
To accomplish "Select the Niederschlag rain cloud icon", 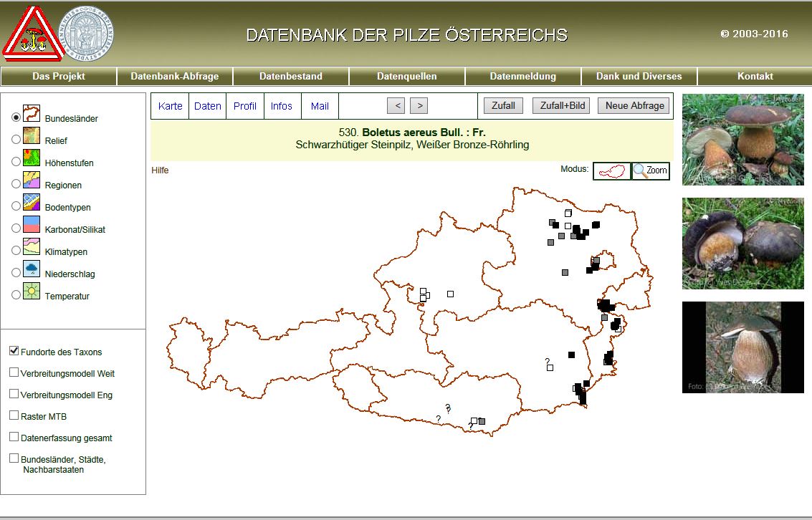I will pyautogui.click(x=32, y=269).
